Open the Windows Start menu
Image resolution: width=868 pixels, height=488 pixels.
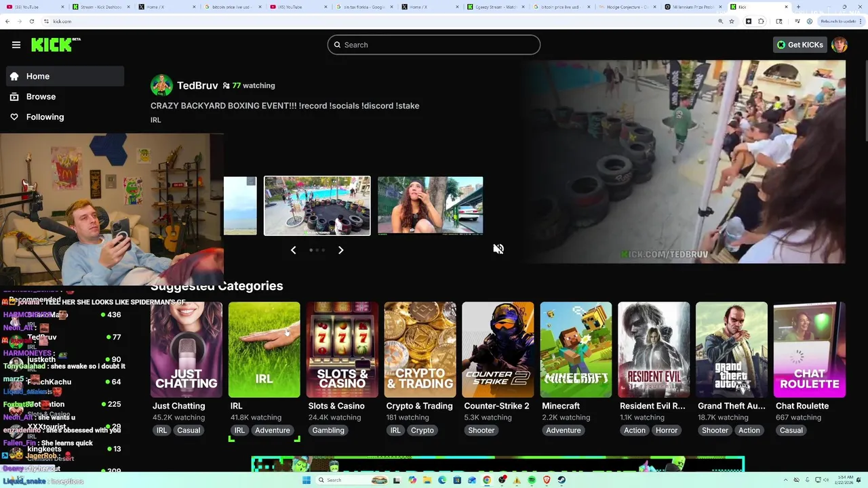coord(307,480)
